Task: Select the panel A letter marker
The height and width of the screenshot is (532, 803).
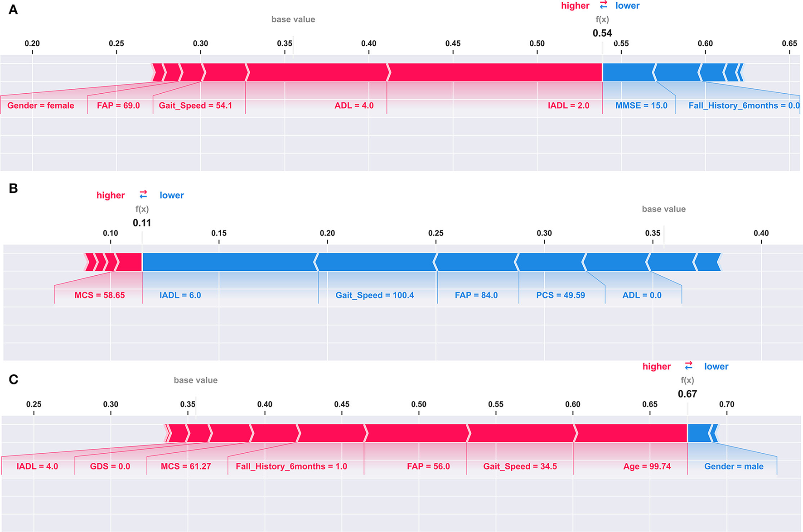Action: click(13, 10)
